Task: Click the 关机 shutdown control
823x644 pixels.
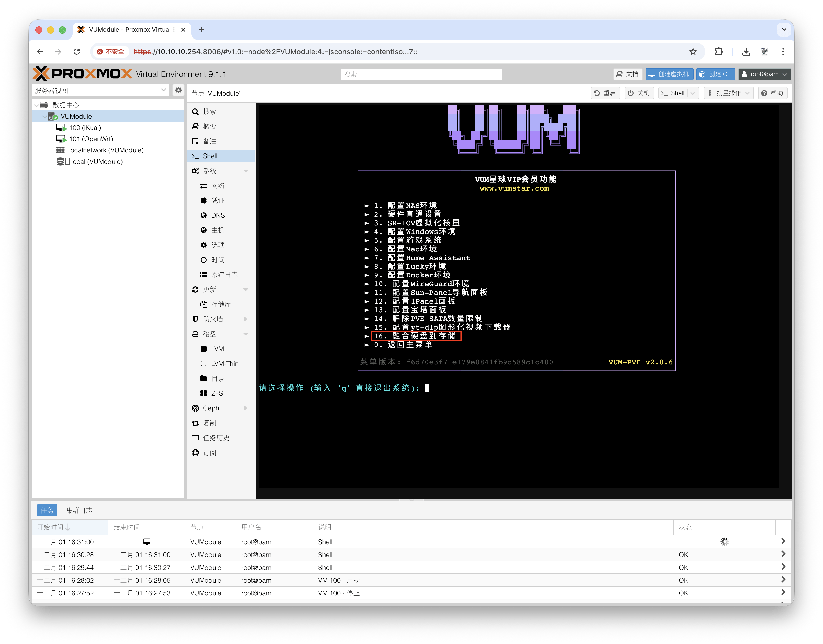Action: point(639,93)
